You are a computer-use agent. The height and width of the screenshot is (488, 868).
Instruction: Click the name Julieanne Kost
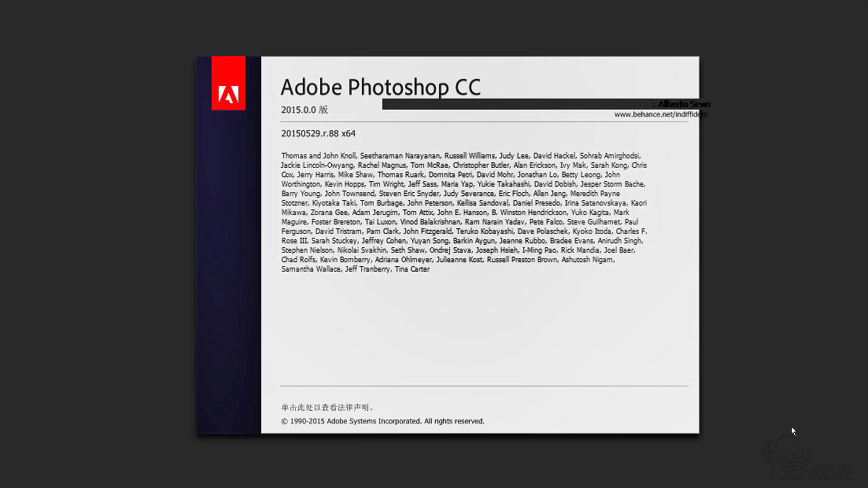tap(459, 260)
